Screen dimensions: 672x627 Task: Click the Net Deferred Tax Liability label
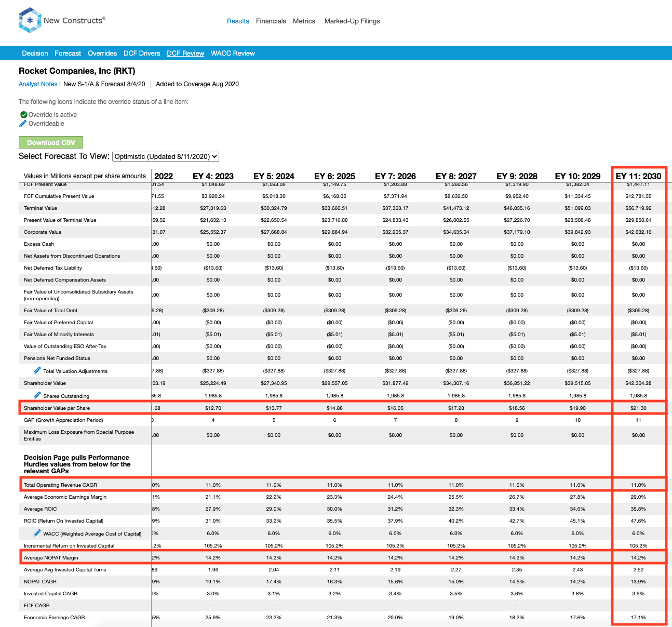[x=53, y=268]
